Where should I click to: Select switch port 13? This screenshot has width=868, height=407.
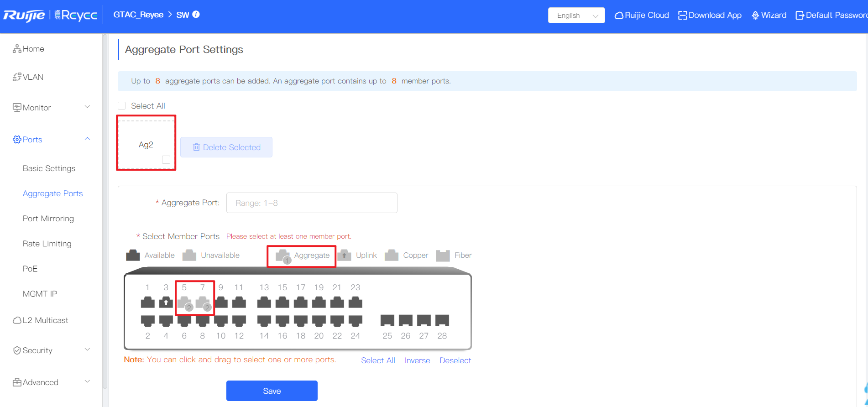tap(264, 302)
